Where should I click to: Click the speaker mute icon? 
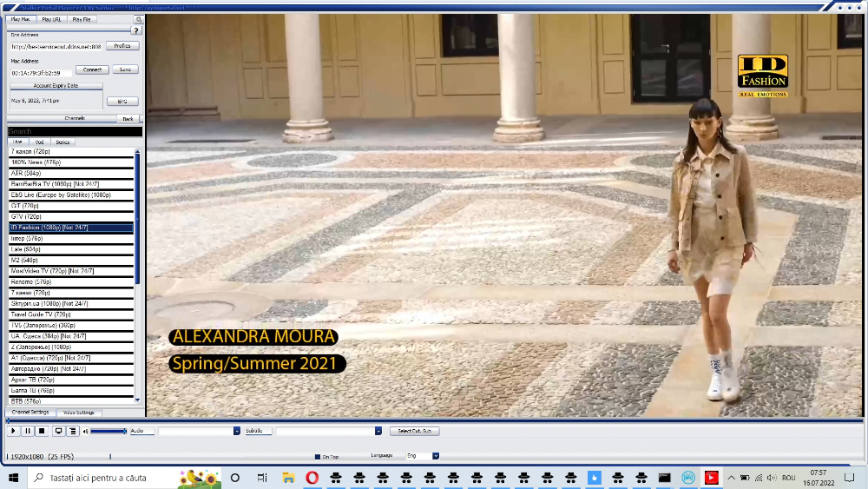click(85, 432)
